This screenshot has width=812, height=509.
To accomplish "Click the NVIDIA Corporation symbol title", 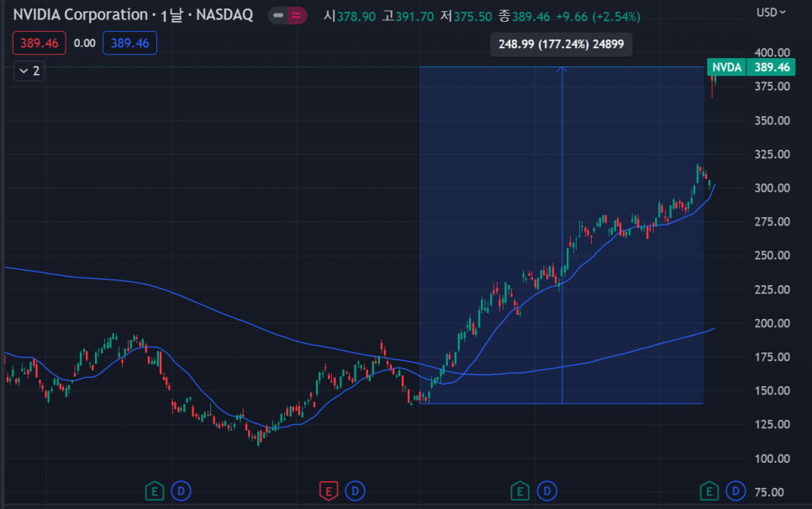I will 80,15.
